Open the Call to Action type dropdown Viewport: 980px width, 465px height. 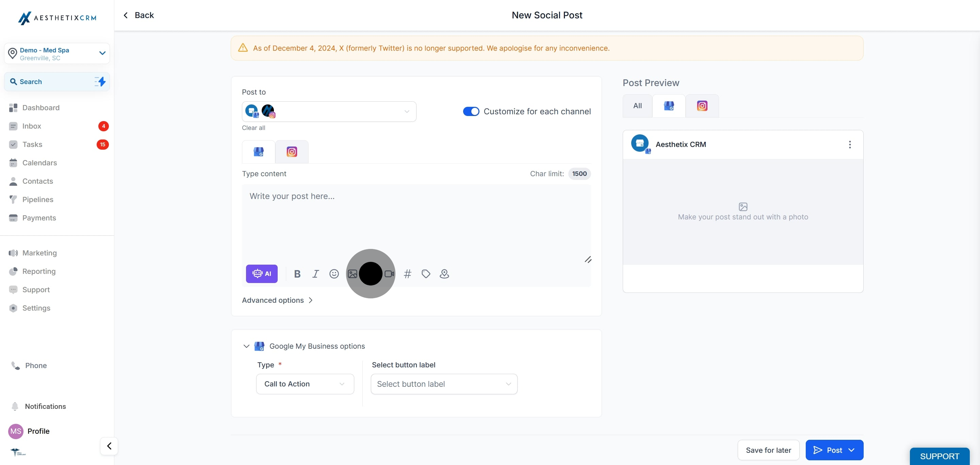[x=305, y=384]
